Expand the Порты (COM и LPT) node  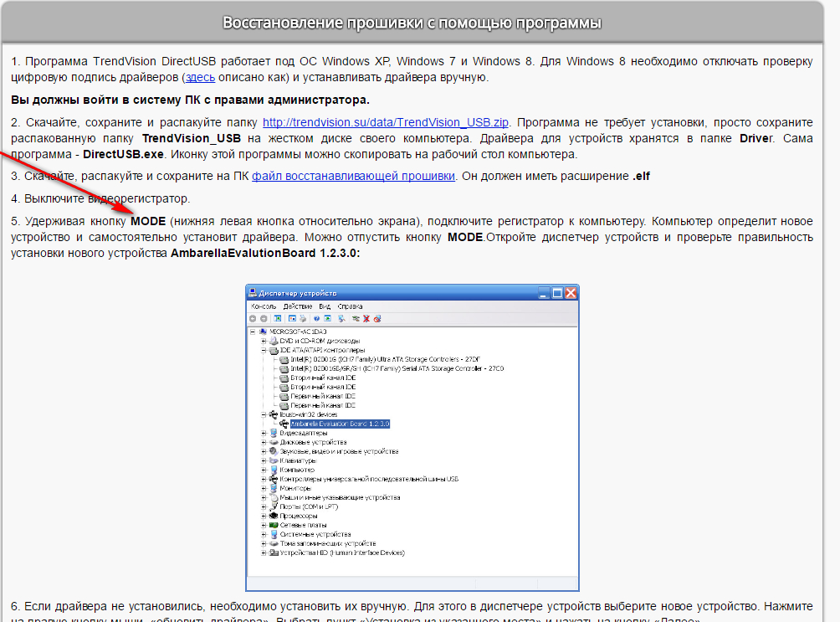point(264,506)
